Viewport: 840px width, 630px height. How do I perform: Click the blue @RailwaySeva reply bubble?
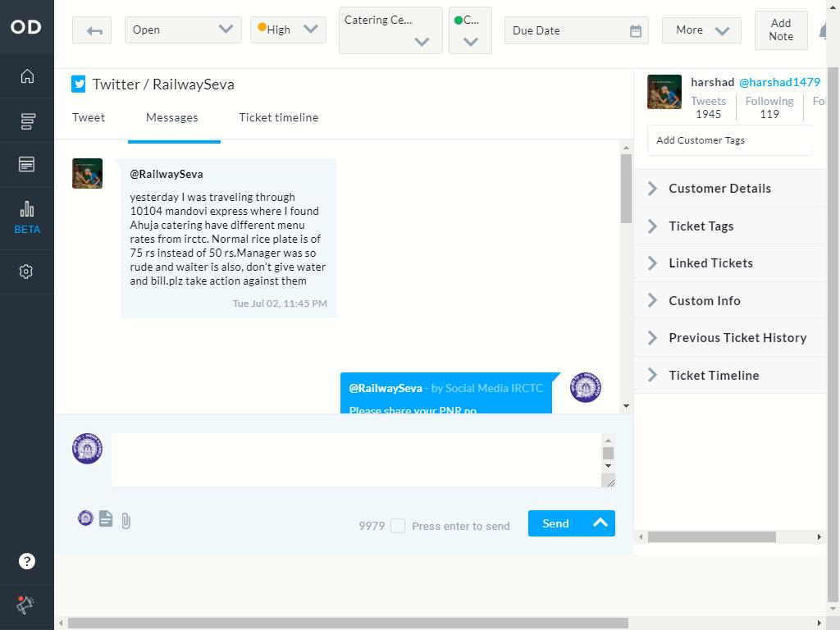pyautogui.click(x=445, y=393)
